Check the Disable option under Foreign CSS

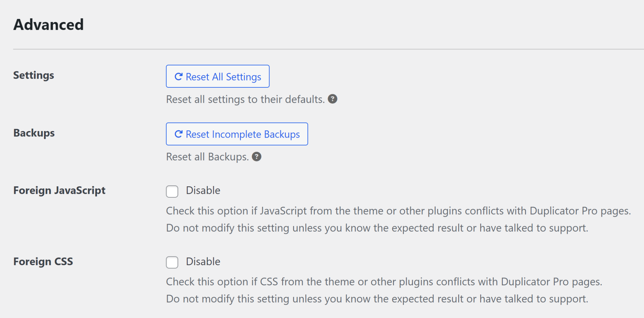click(x=172, y=262)
